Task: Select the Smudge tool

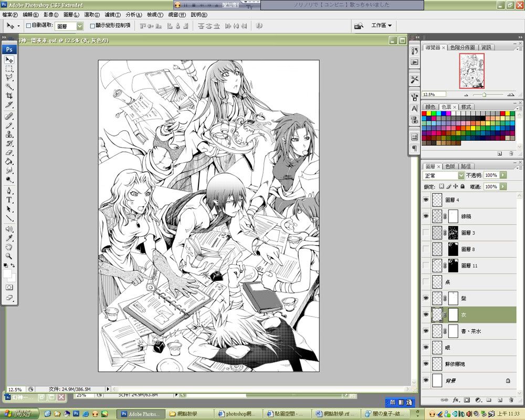Action: coord(9,171)
